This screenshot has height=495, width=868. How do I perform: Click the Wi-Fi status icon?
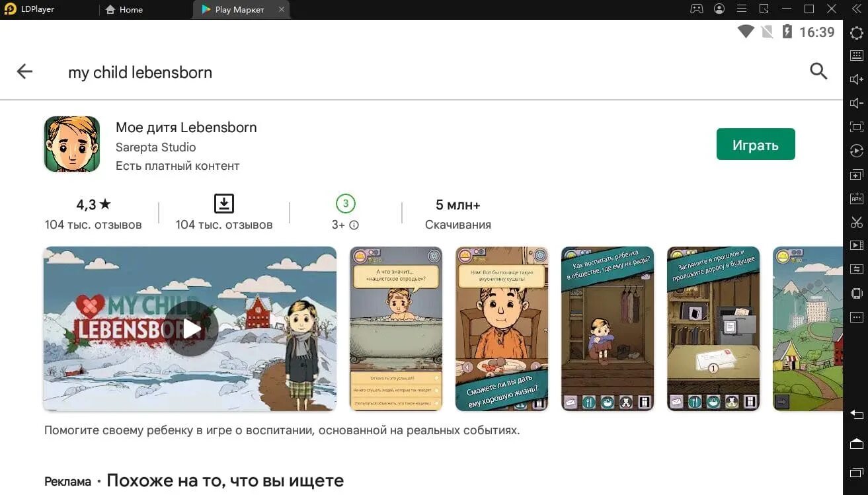click(x=746, y=32)
